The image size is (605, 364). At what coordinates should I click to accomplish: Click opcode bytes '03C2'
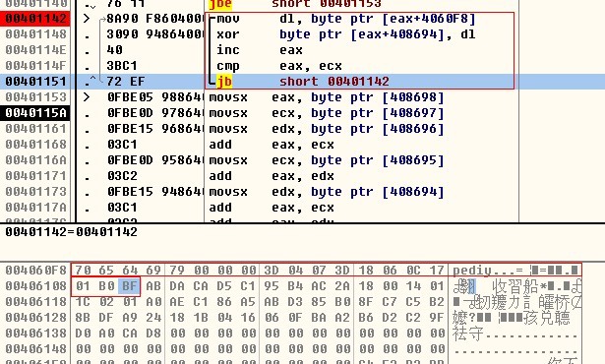122,176
